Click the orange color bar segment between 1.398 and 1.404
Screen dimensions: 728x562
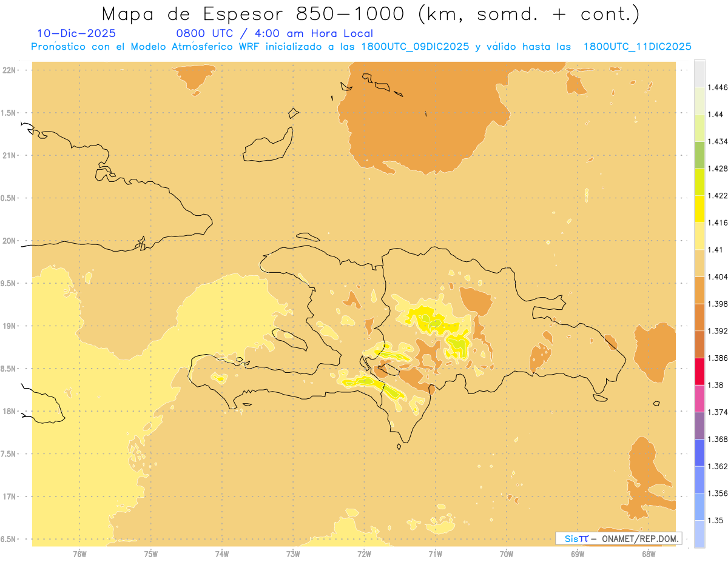[699, 290]
